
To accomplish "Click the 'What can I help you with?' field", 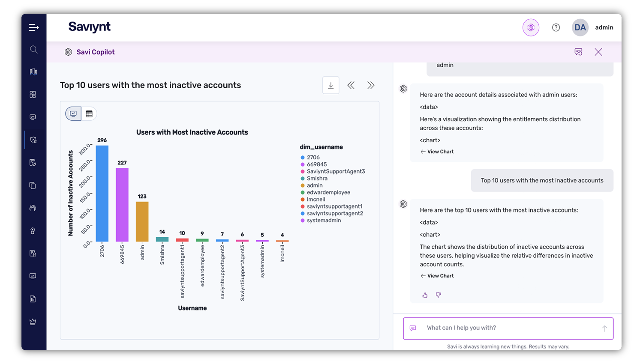I will tap(508, 328).
